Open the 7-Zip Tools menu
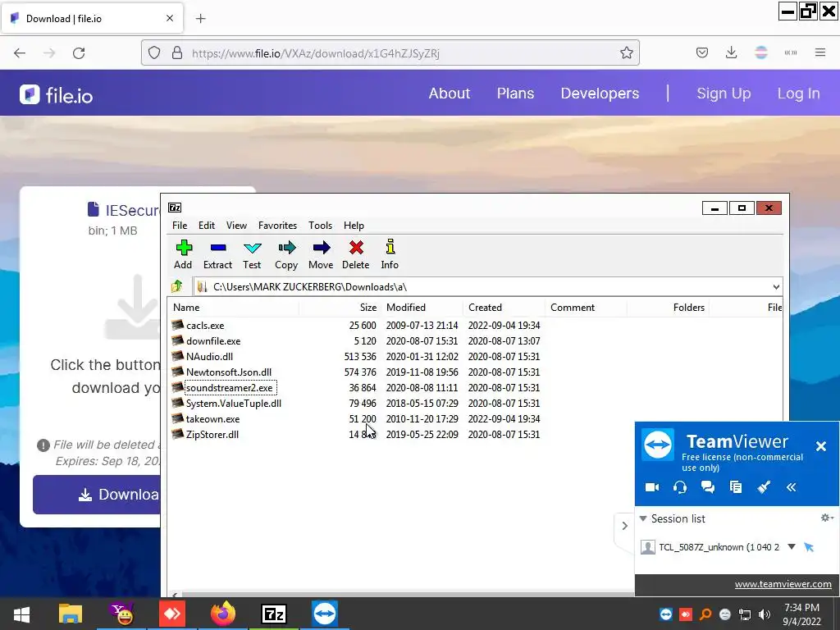The width and height of the screenshot is (840, 630). (x=321, y=226)
